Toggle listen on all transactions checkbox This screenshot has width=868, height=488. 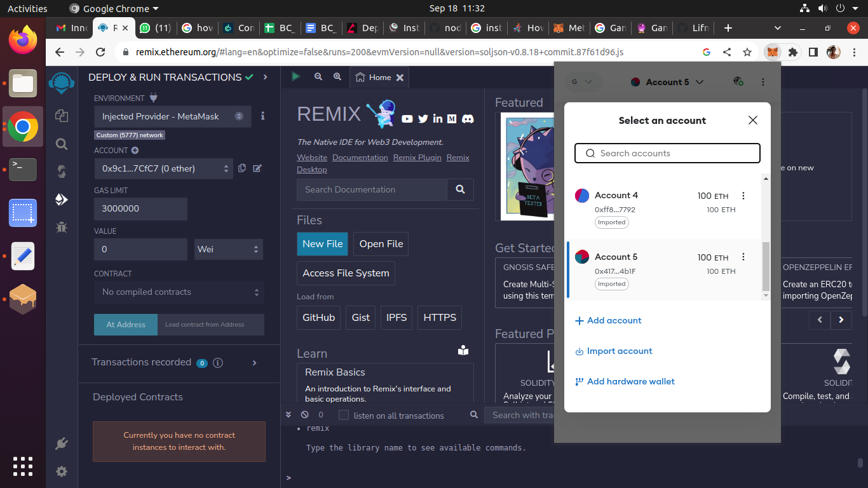pyautogui.click(x=344, y=415)
